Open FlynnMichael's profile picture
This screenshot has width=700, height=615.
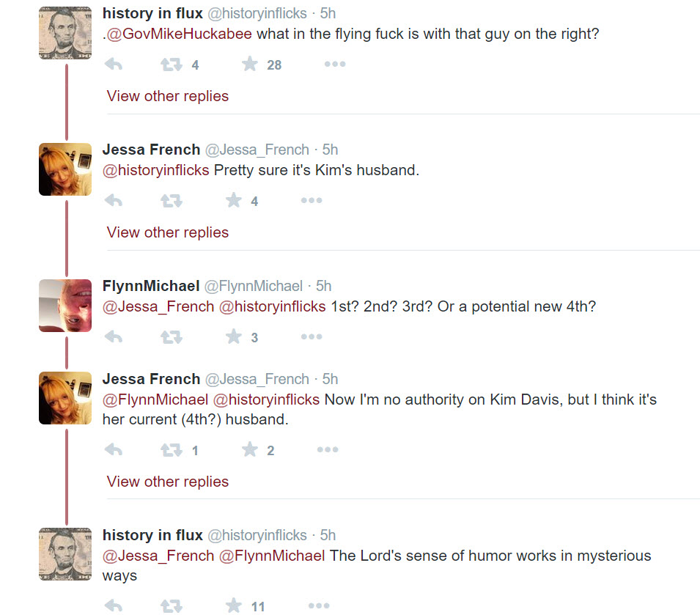[x=65, y=306]
